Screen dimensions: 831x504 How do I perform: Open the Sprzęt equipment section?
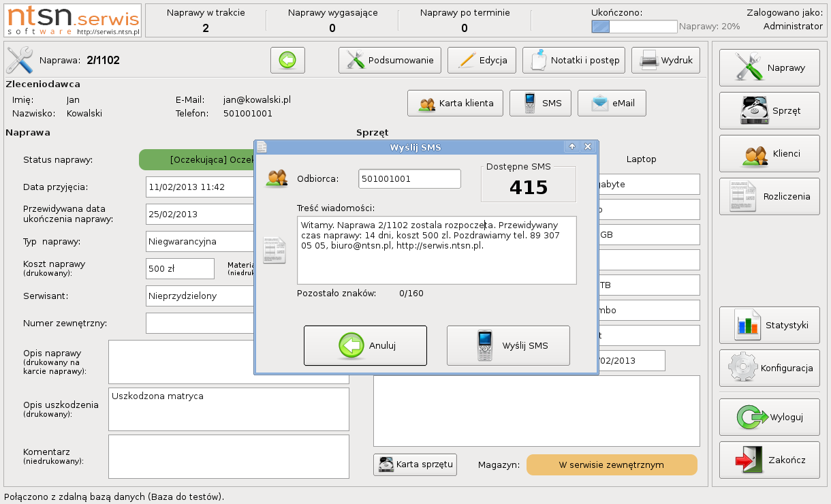point(769,111)
